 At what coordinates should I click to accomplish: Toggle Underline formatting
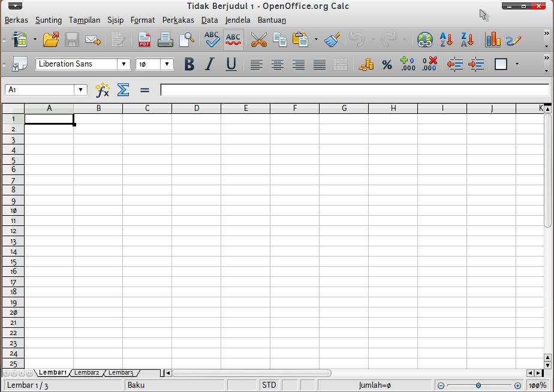pyautogui.click(x=231, y=64)
